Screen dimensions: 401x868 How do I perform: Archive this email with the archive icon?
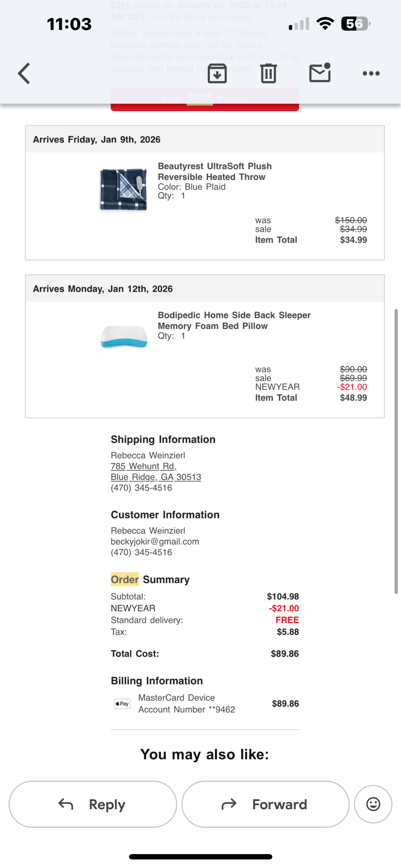[x=217, y=73]
